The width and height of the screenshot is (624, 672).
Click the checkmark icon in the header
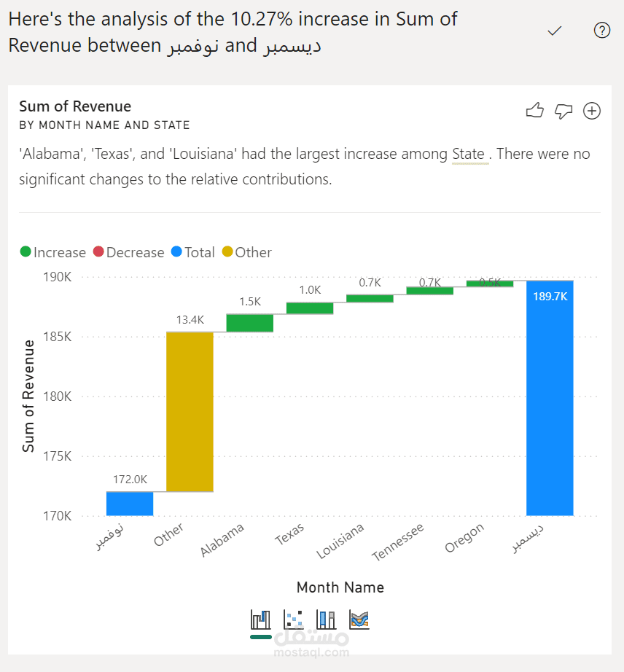[x=554, y=31]
